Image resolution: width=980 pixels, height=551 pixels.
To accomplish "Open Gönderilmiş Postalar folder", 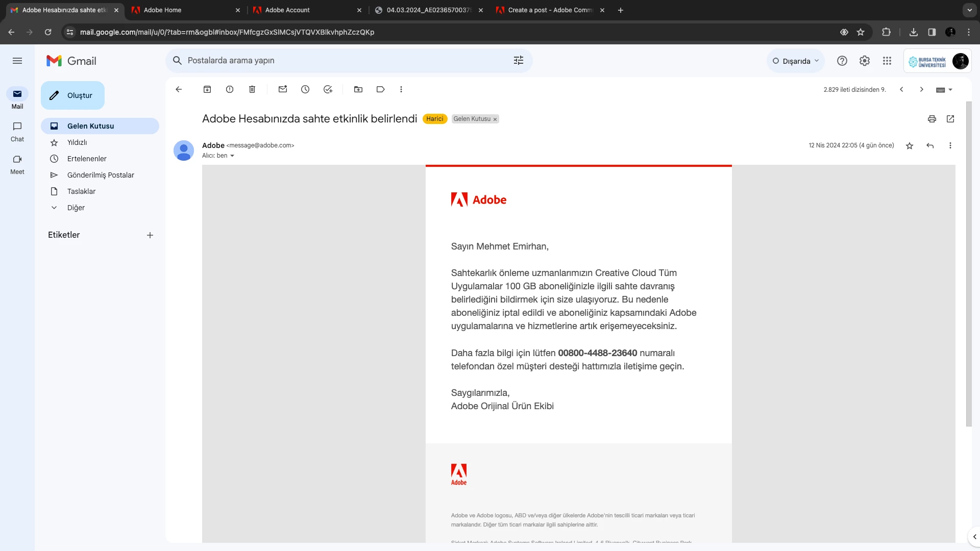I will tap(100, 175).
